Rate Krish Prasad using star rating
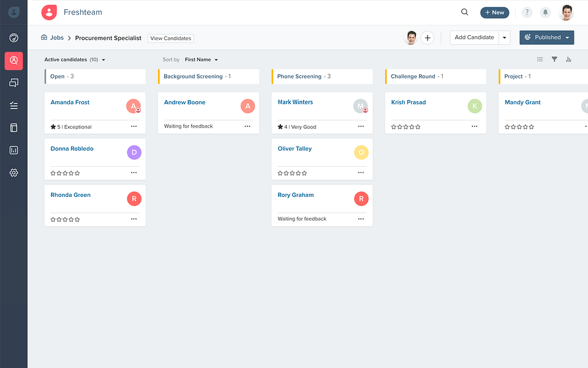Viewport: 588px width, 368px height. click(405, 127)
